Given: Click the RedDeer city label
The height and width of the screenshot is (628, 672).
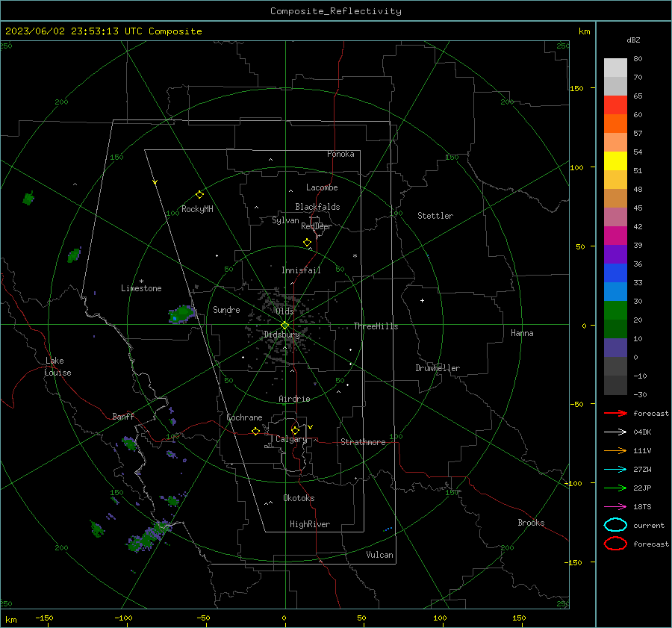Looking at the screenshot, I should click(x=317, y=226).
